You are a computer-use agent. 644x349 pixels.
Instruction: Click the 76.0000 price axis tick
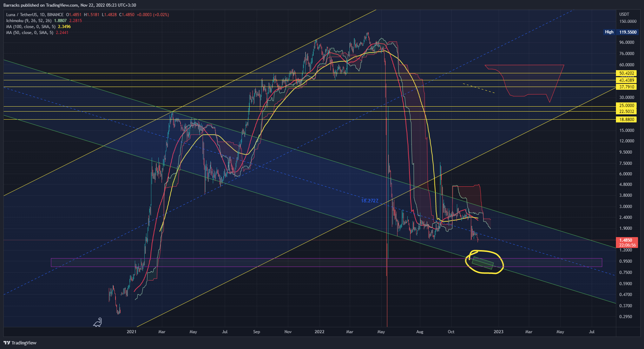627,54
